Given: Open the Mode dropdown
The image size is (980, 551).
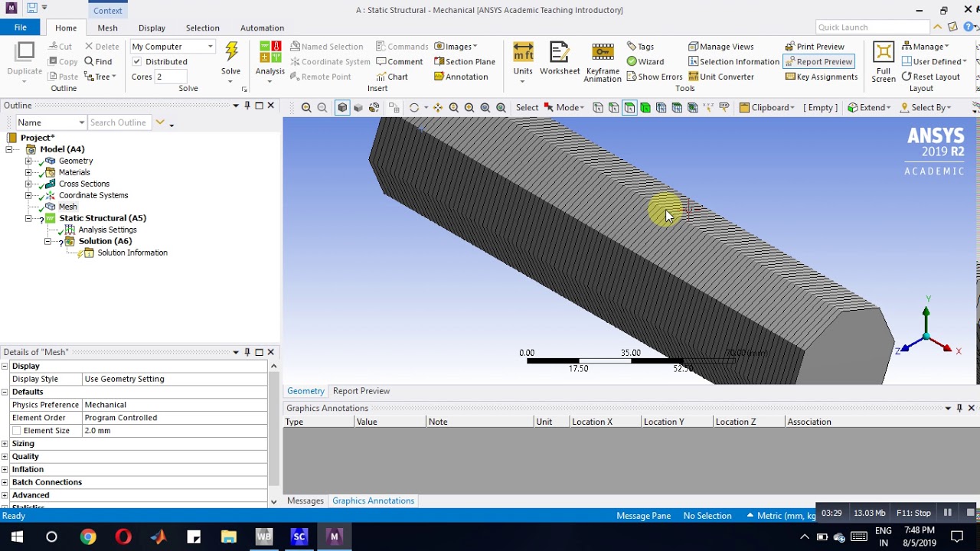Looking at the screenshot, I should coord(564,108).
